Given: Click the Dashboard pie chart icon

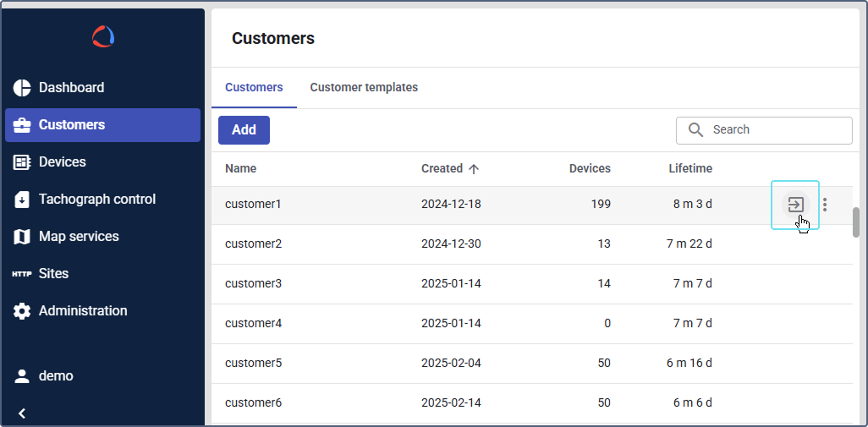Looking at the screenshot, I should (22, 88).
